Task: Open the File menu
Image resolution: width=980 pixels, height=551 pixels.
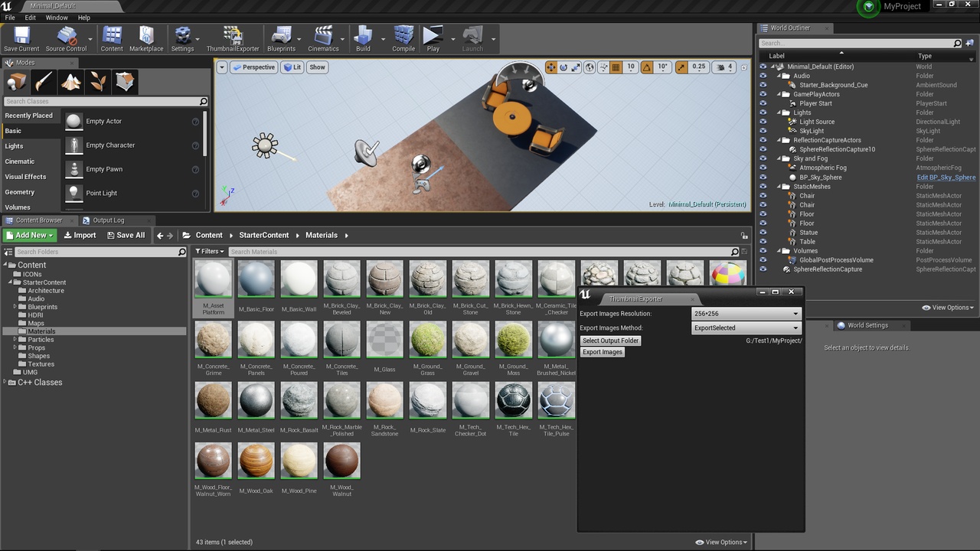Action: point(10,18)
